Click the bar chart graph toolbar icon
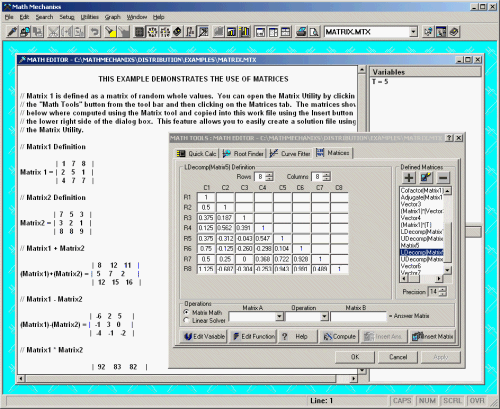Image resolution: width=500 pixels, height=409 pixels. [x=231, y=32]
